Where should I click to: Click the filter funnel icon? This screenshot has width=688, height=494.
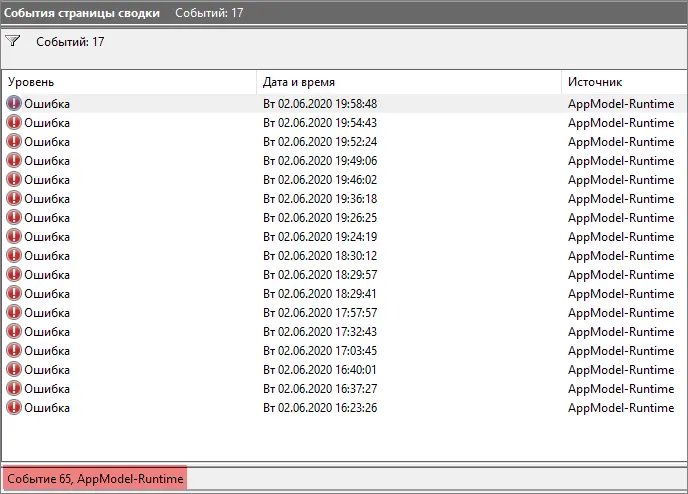[x=13, y=41]
